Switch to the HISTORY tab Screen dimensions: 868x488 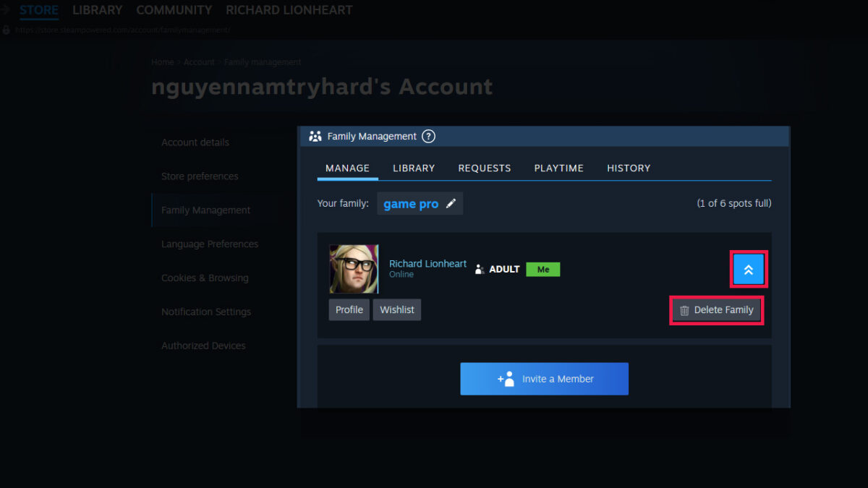click(x=629, y=168)
